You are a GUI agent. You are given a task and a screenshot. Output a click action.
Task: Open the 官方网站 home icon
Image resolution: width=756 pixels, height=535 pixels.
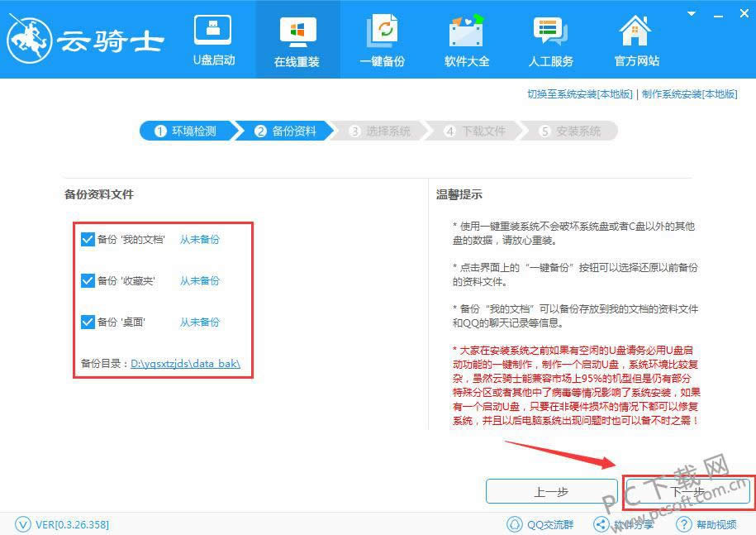coord(636,31)
